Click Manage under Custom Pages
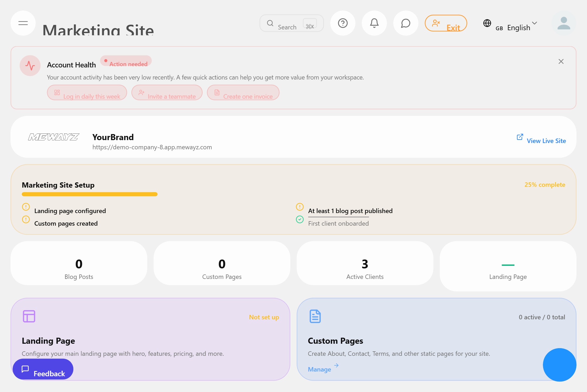Image resolution: width=587 pixels, height=392 pixels. [x=319, y=369]
